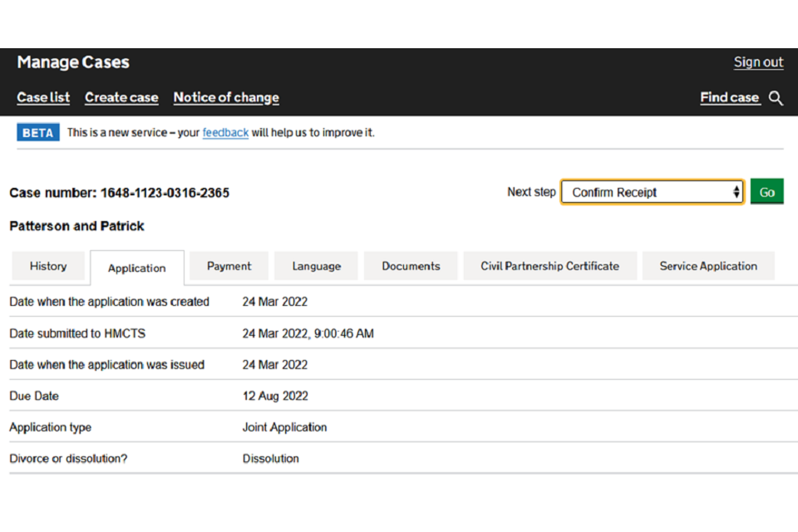Select the Application tab
798x532 pixels.
[137, 268]
